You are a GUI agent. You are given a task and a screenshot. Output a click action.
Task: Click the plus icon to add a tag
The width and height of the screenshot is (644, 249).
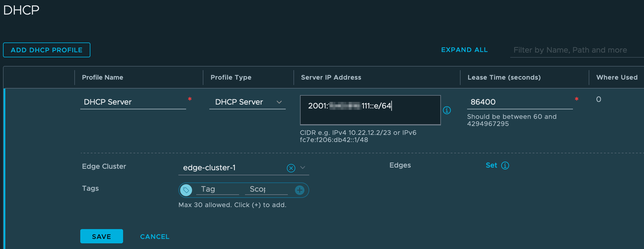[299, 190]
